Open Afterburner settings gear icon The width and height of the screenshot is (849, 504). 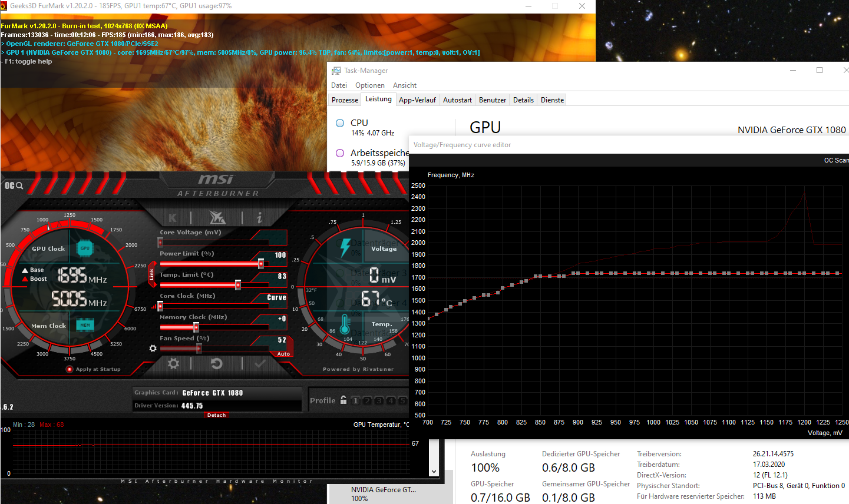click(x=173, y=364)
